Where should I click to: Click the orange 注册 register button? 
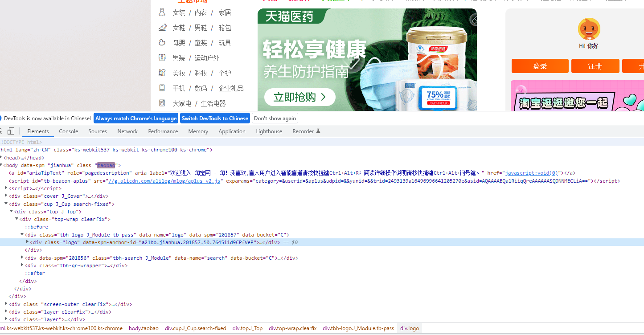[x=595, y=66]
